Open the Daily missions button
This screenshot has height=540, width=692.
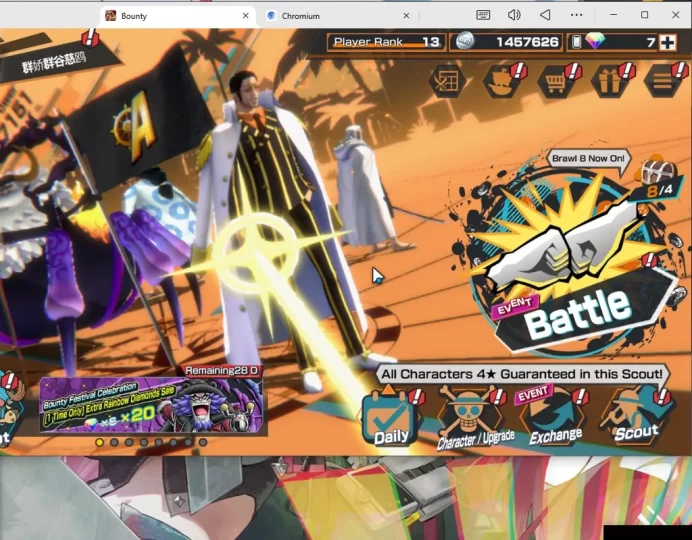(391, 419)
